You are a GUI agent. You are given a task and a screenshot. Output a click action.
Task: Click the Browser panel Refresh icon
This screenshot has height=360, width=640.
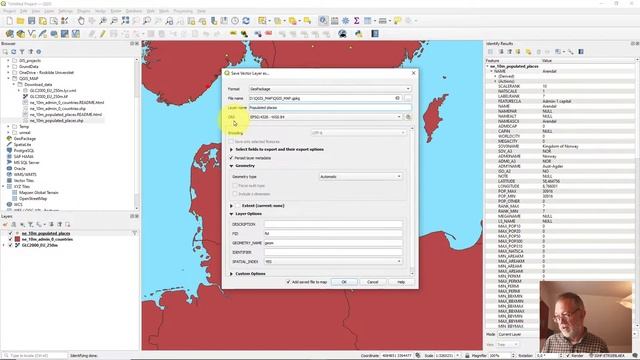13,52
